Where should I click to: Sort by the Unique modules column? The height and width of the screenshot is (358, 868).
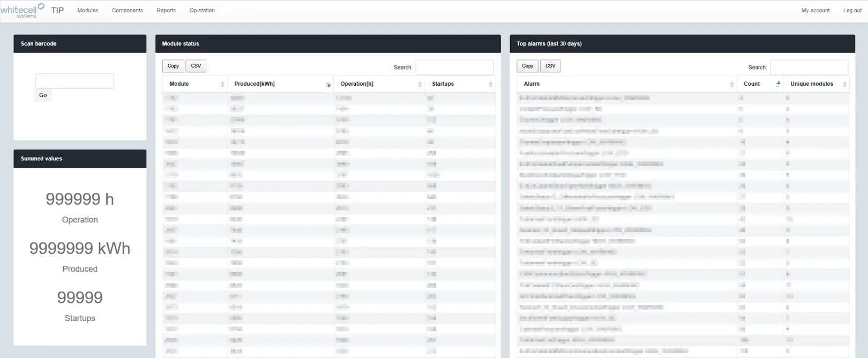[817, 84]
